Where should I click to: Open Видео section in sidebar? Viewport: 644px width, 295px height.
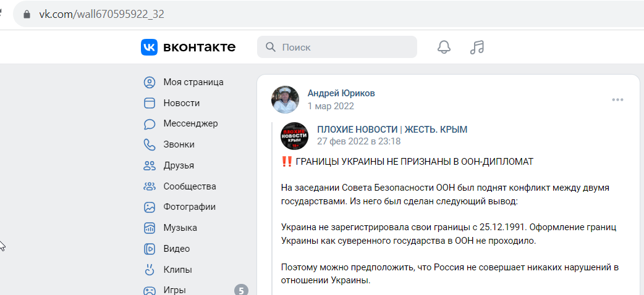pyautogui.click(x=177, y=249)
